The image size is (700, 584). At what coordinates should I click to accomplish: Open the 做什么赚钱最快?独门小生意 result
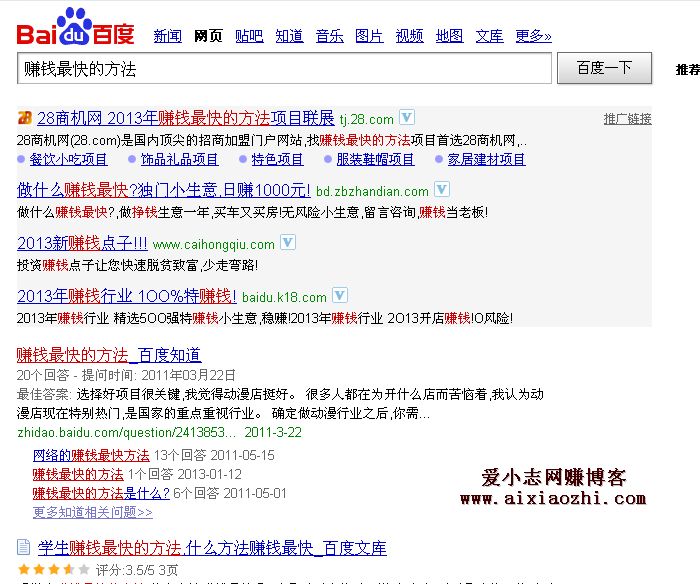[163, 190]
